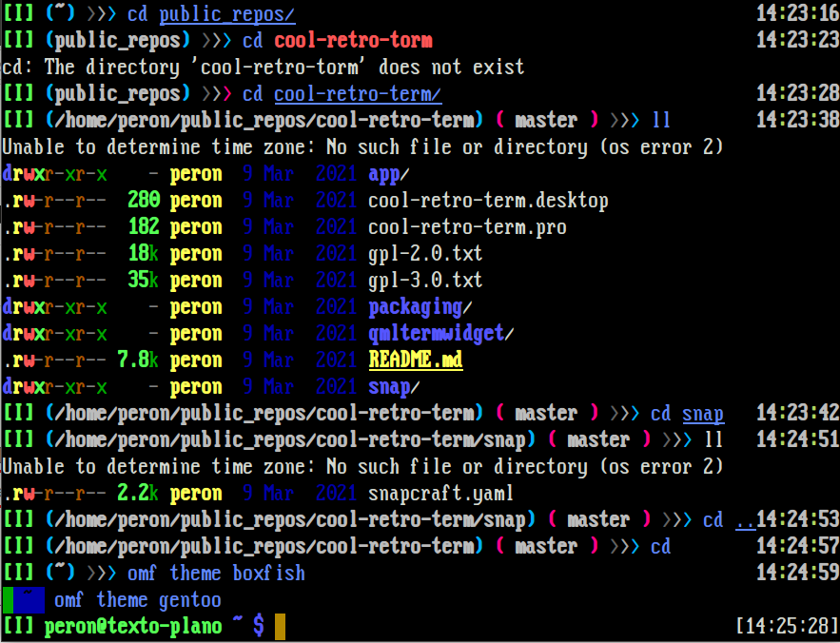The image size is (840, 643).
Task: Click the bracketed 14:25:28 timestamp
Action: 787,627
